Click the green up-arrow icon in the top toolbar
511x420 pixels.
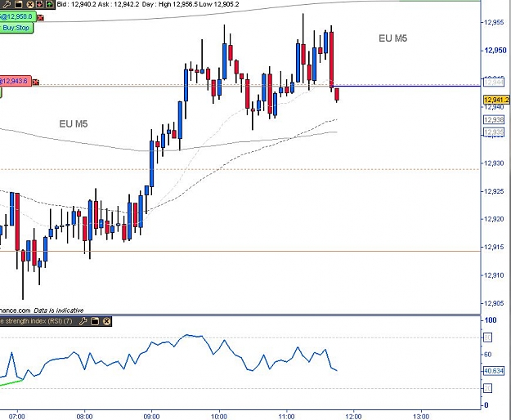(x=50, y=4)
